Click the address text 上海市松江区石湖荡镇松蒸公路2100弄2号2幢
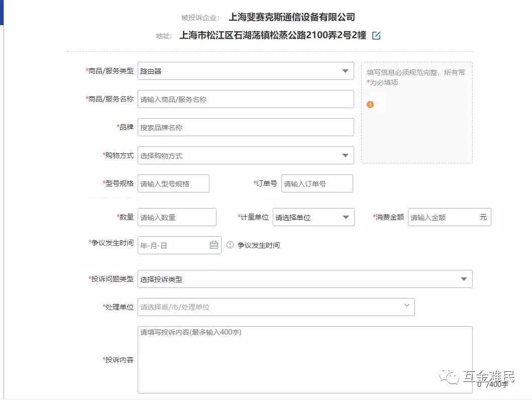The height and width of the screenshot is (400, 532). click(x=273, y=35)
